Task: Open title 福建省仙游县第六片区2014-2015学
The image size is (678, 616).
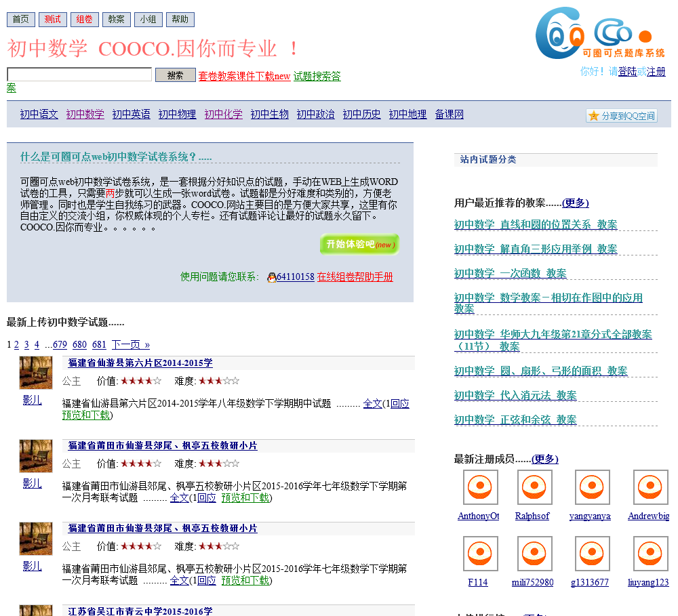Action: (140, 363)
